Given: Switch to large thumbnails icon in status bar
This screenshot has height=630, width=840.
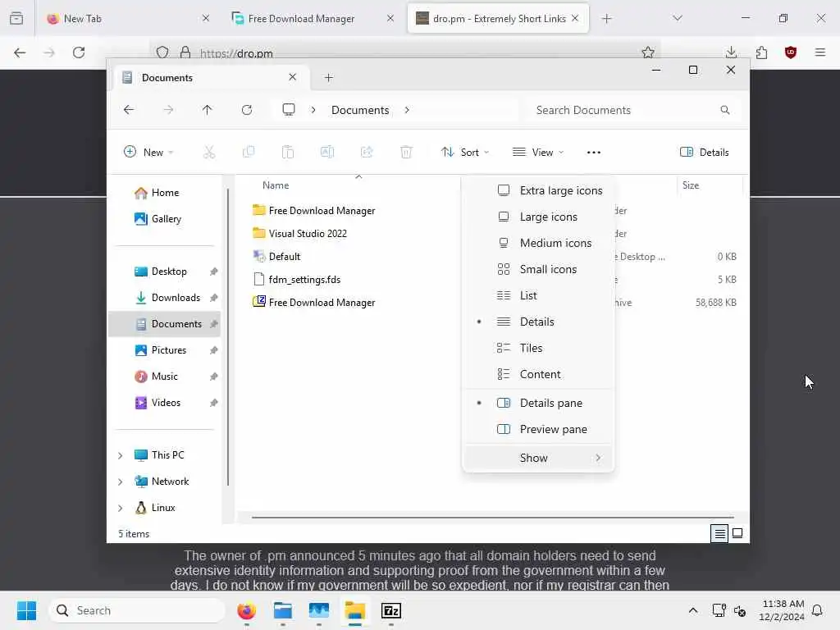Looking at the screenshot, I should pos(737,533).
